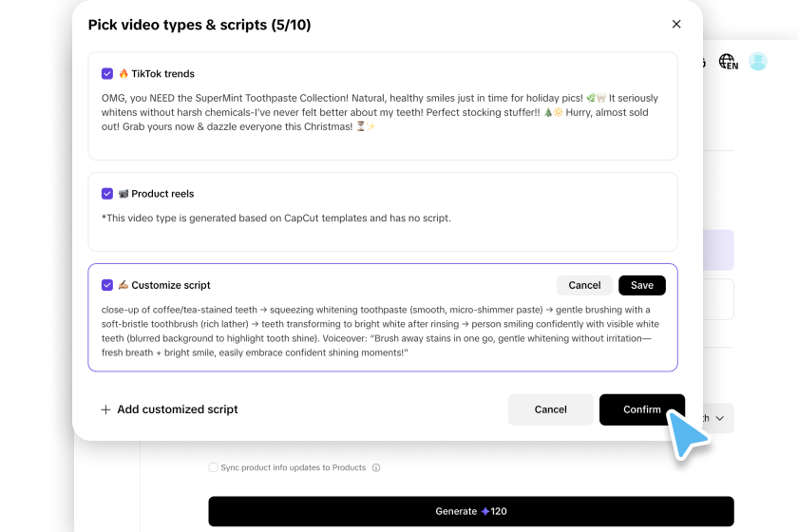The width and height of the screenshot is (798, 532).
Task: Close the Pick video types dialog
Action: [x=676, y=25]
